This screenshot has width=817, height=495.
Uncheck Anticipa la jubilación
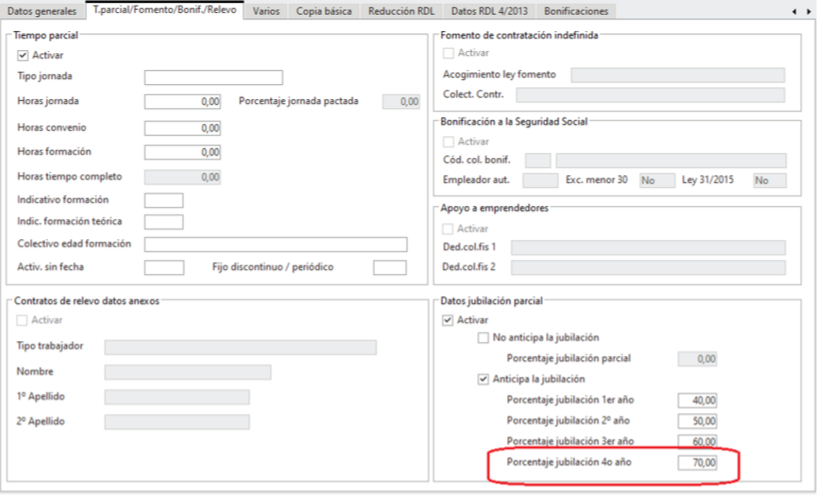485,378
